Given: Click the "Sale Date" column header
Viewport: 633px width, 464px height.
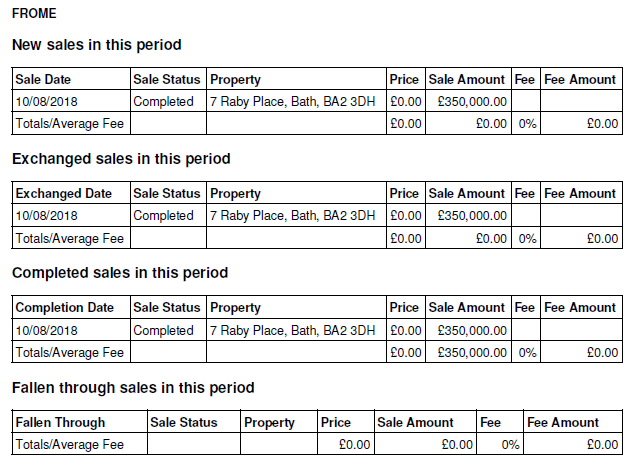Looking at the screenshot, I should (x=44, y=79).
